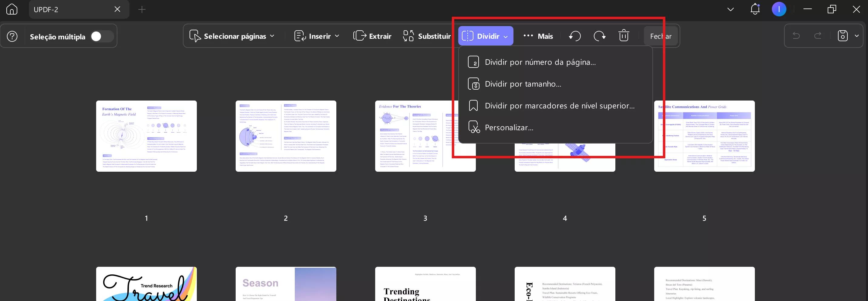Select the Trending Destinations page thumbnail

pos(425,284)
